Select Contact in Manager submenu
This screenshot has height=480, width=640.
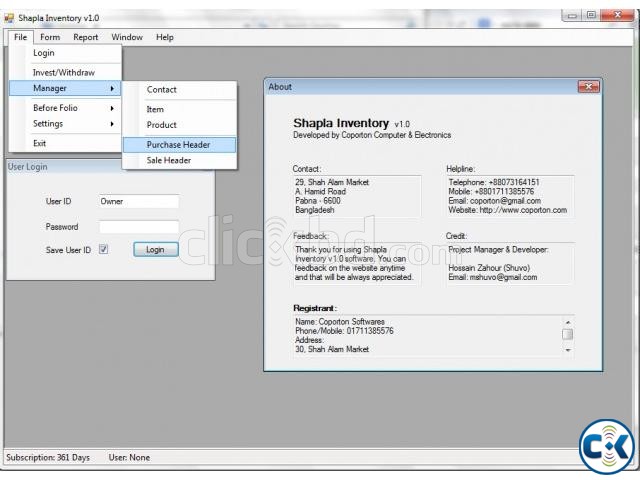180,90
